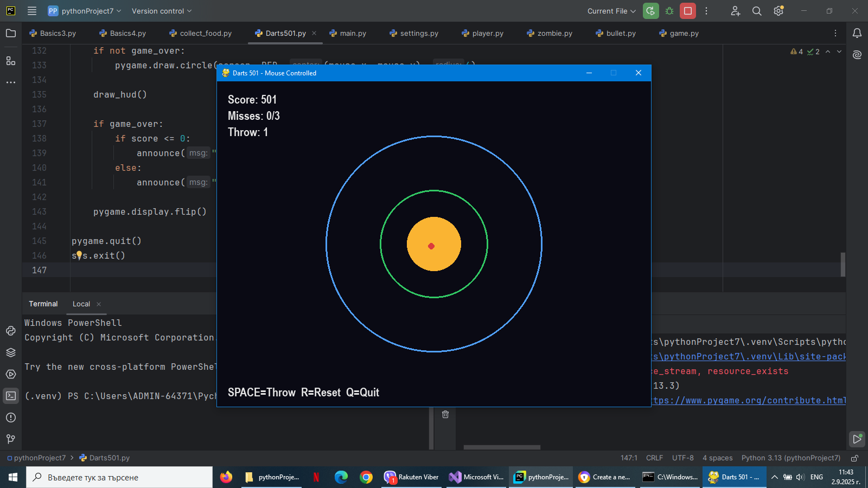Show hidden system tray icons chevron
The width and height of the screenshot is (868, 488).
775,477
